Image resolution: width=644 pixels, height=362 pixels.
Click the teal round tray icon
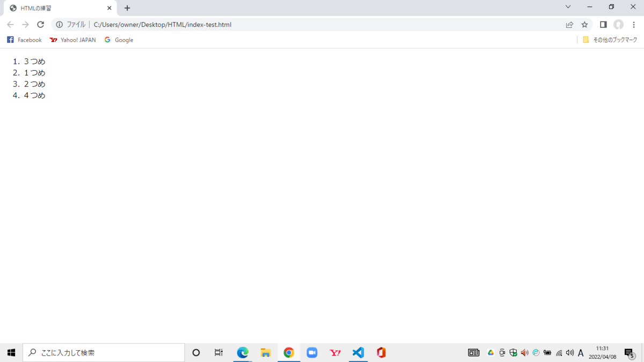coord(536,352)
